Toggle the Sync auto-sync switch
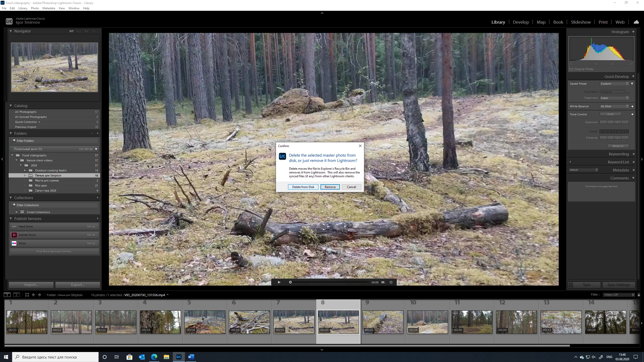This screenshot has width=644, height=362. (570, 285)
